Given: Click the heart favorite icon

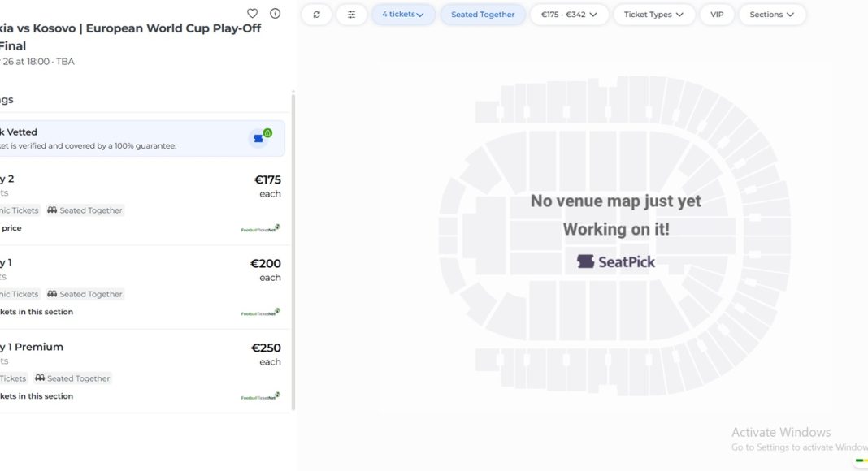Looking at the screenshot, I should tap(252, 14).
